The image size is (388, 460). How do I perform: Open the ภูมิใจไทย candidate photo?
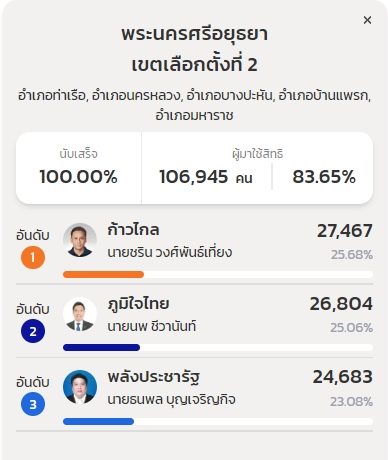(80, 314)
